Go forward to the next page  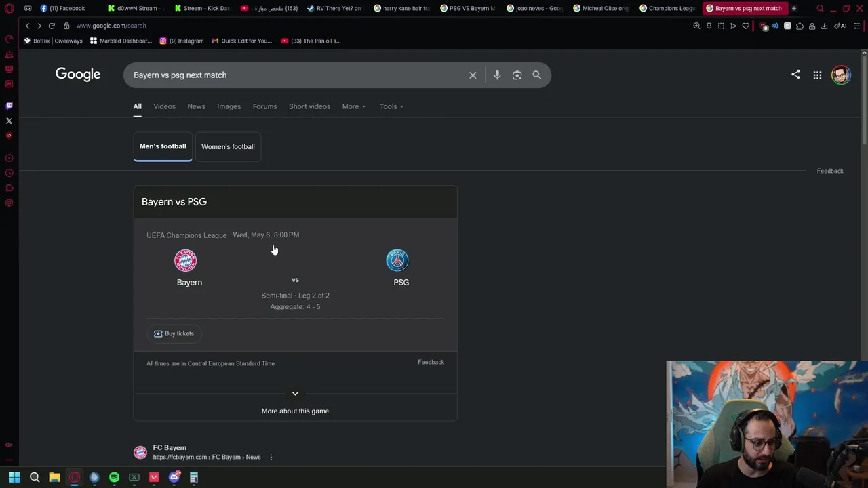(x=39, y=26)
